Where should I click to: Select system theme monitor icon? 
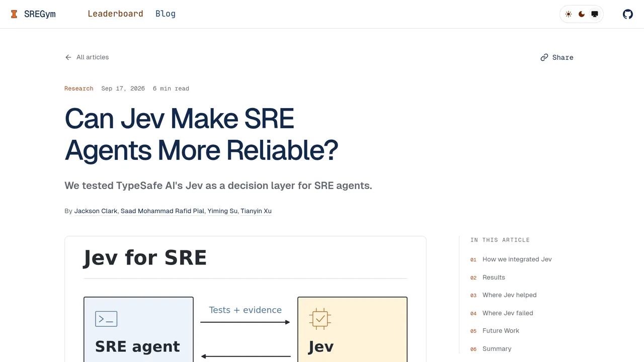(x=595, y=14)
